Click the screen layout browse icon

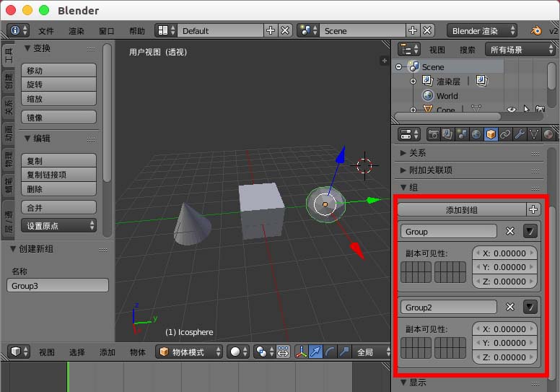[166, 31]
